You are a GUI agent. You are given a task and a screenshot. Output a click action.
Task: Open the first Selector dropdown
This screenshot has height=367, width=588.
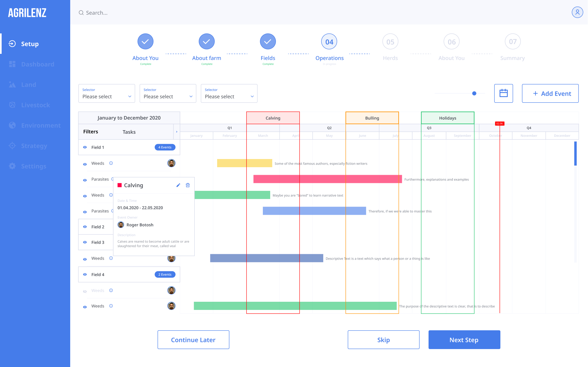[107, 93]
